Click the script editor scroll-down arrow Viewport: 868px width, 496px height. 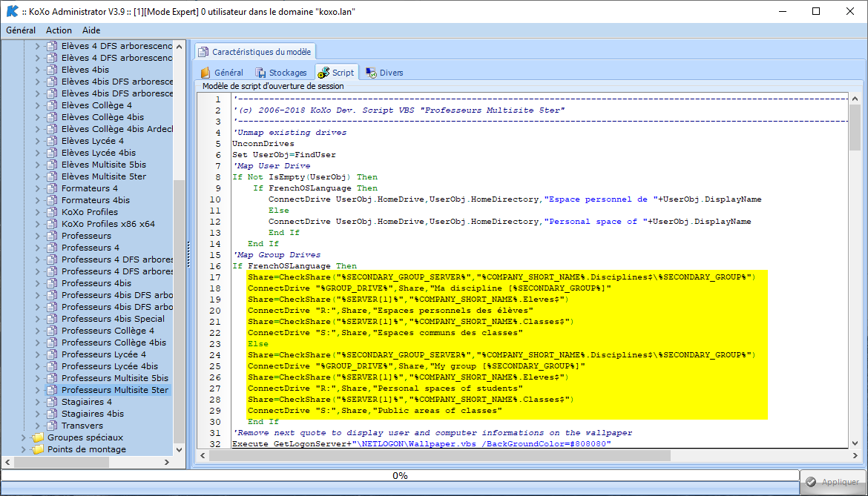(x=855, y=443)
